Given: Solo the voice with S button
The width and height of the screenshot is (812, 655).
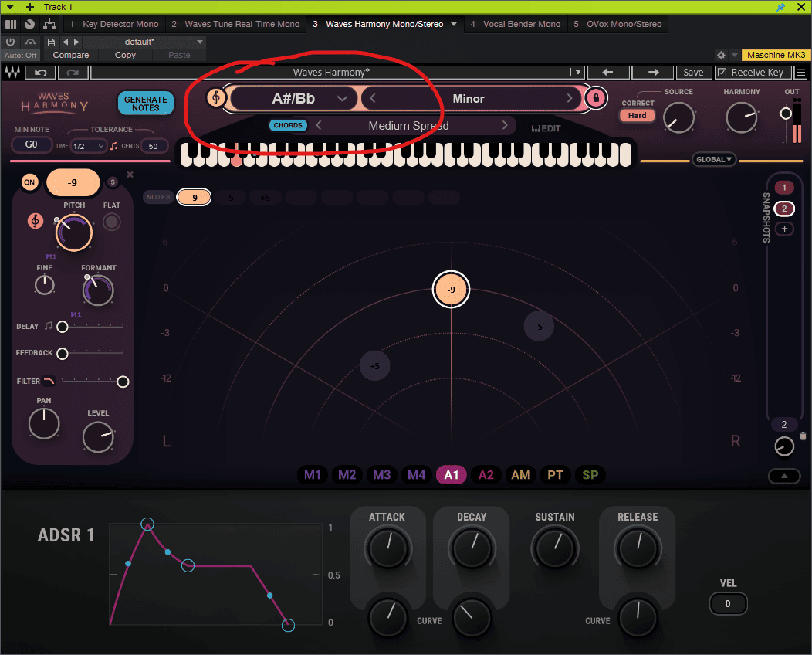Looking at the screenshot, I should click(113, 182).
